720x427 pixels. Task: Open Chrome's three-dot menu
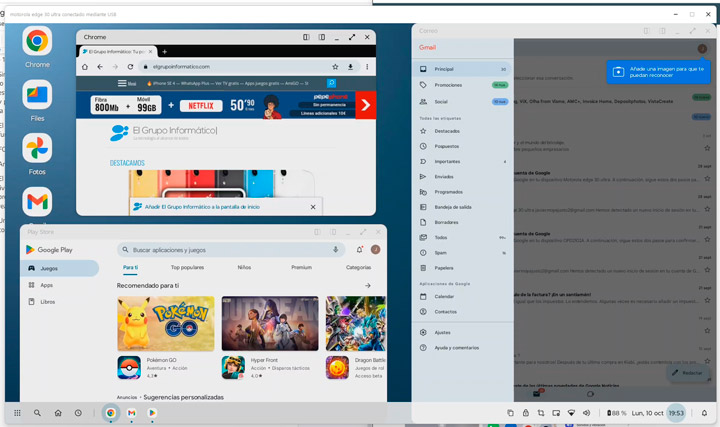(367, 67)
